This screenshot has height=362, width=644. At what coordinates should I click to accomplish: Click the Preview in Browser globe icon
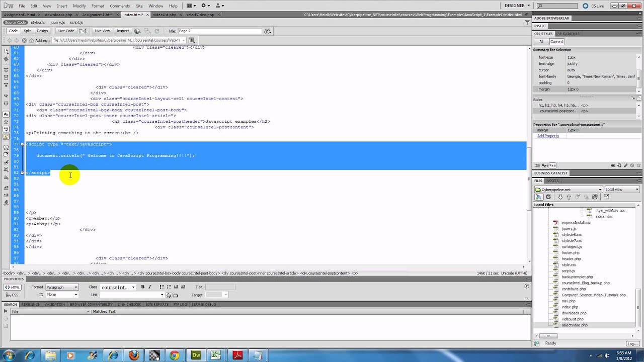(x=137, y=31)
